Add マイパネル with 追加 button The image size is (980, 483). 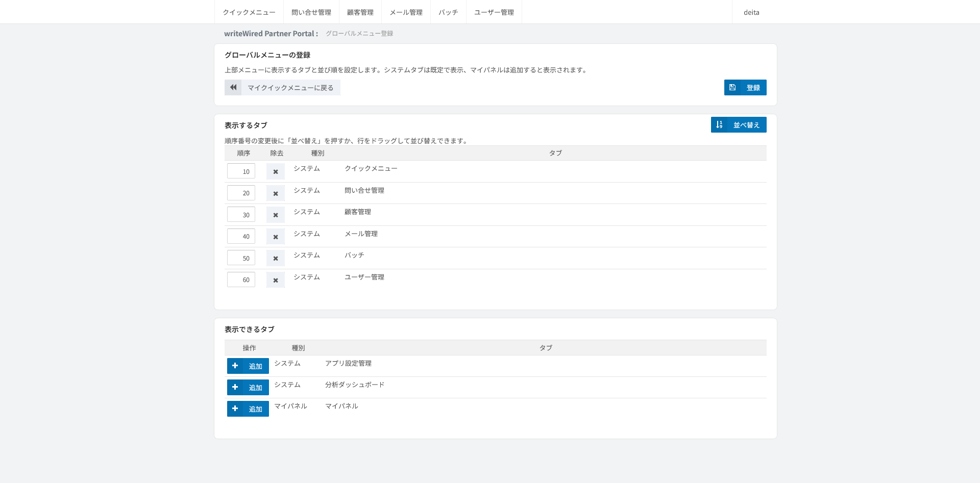pos(248,409)
